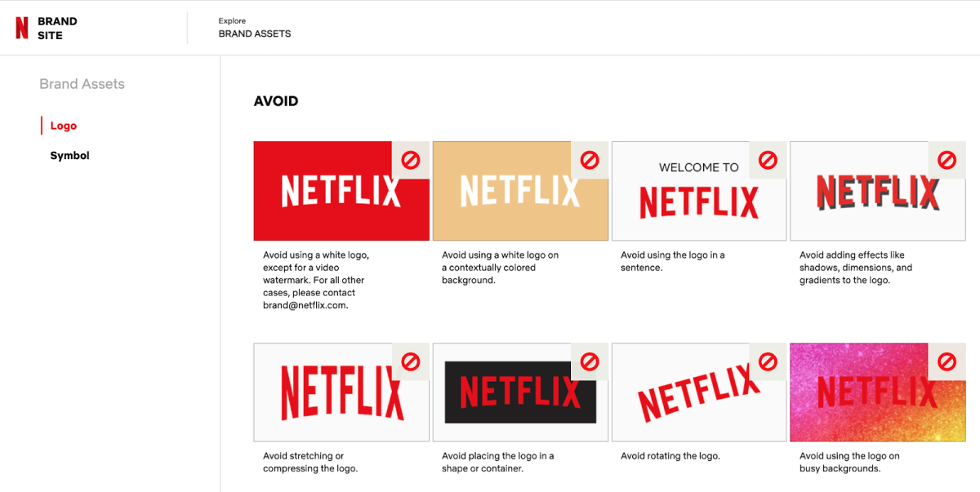
Task: Click the prohibited icon on Welcome To card
Action: [x=768, y=160]
